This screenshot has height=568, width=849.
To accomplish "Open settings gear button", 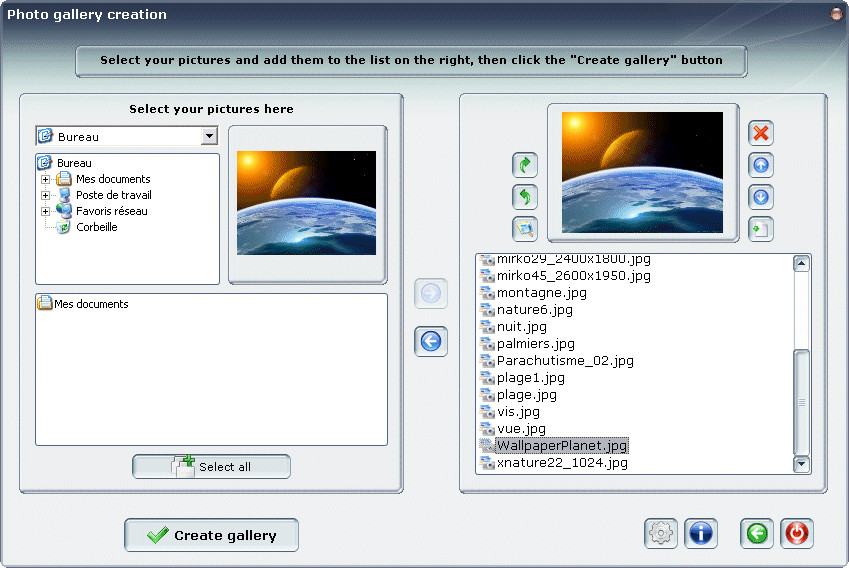I will [x=661, y=533].
